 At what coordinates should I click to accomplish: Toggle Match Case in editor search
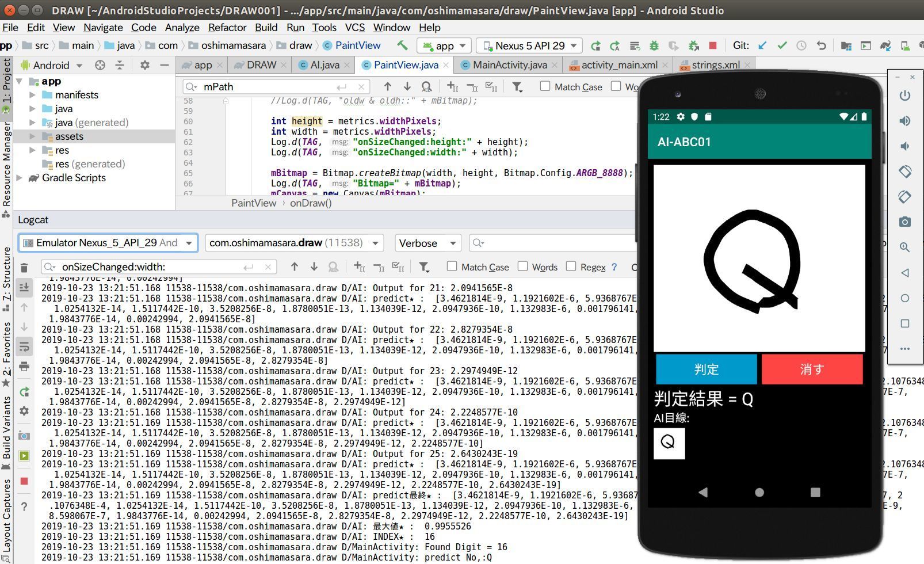tap(545, 86)
